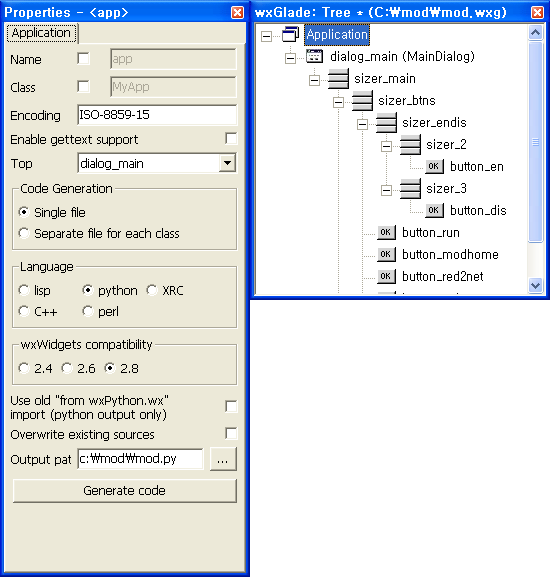Viewport: 557px width, 577px height.
Task: Toggle the Class checkbox
Action: [x=84, y=87]
